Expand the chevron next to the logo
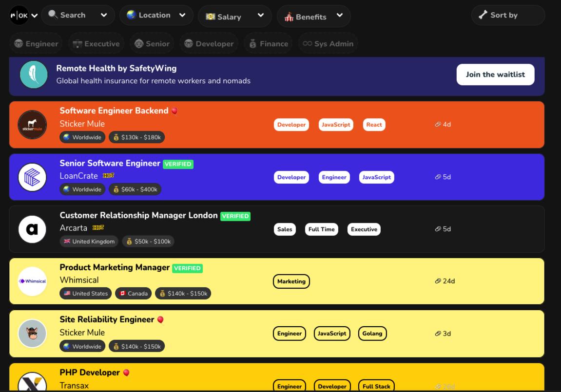This screenshot has height=392, width=561. tap(34, 16)
